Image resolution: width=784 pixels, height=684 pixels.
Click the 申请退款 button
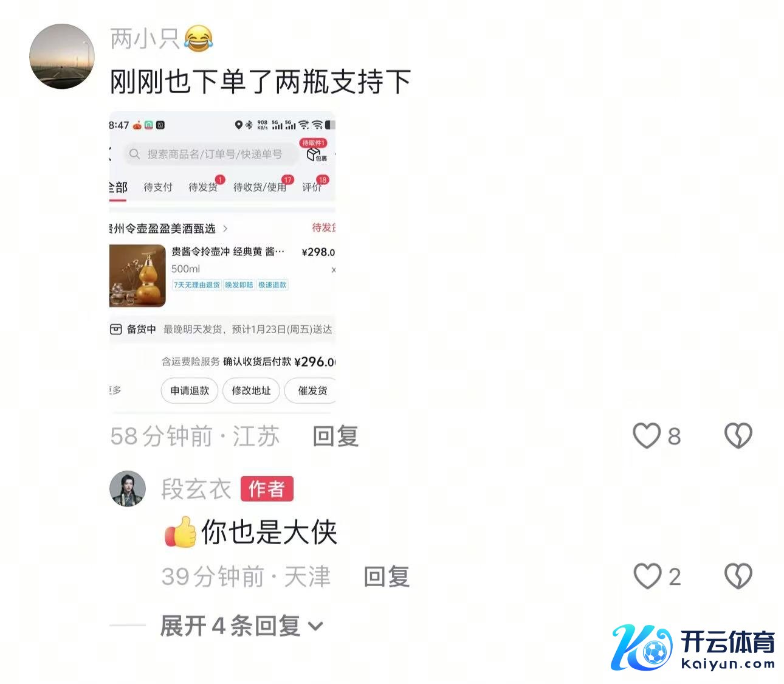190,390
